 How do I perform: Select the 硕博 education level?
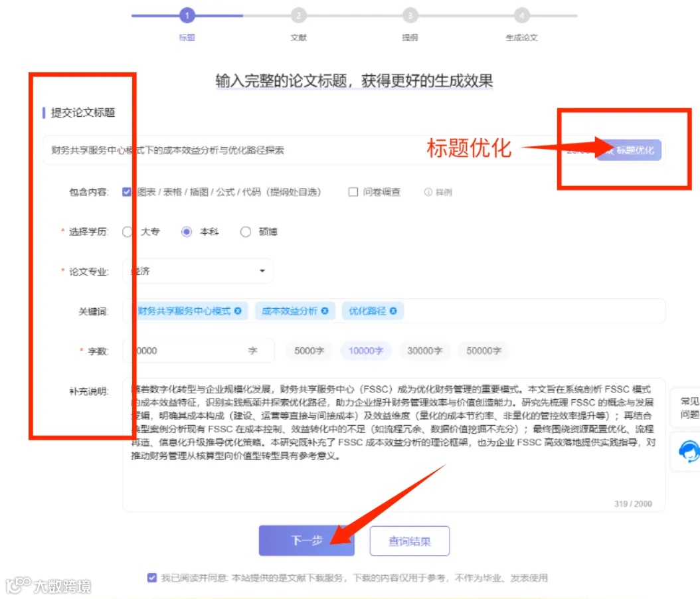click(245, 232)
